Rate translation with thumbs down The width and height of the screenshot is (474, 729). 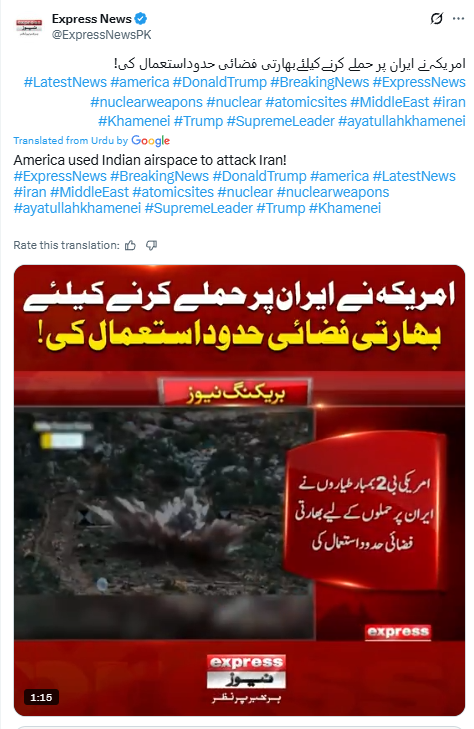tap(151, 245)
